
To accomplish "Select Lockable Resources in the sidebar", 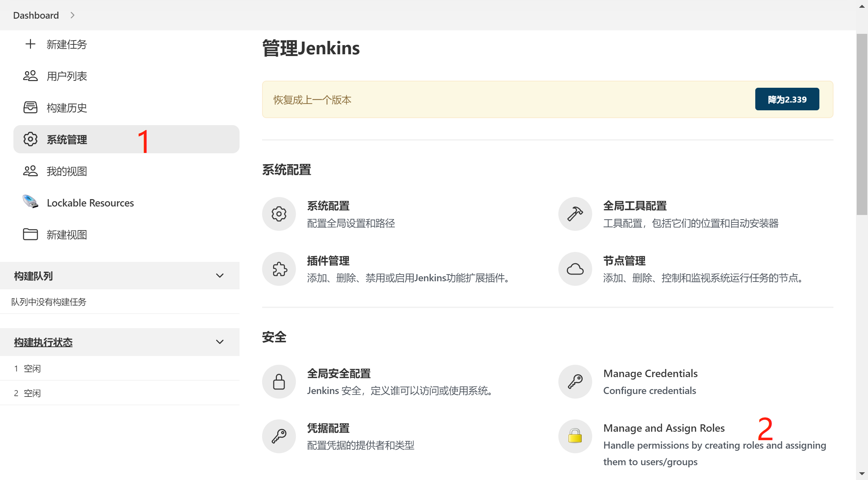I will (x=90, y=203).
